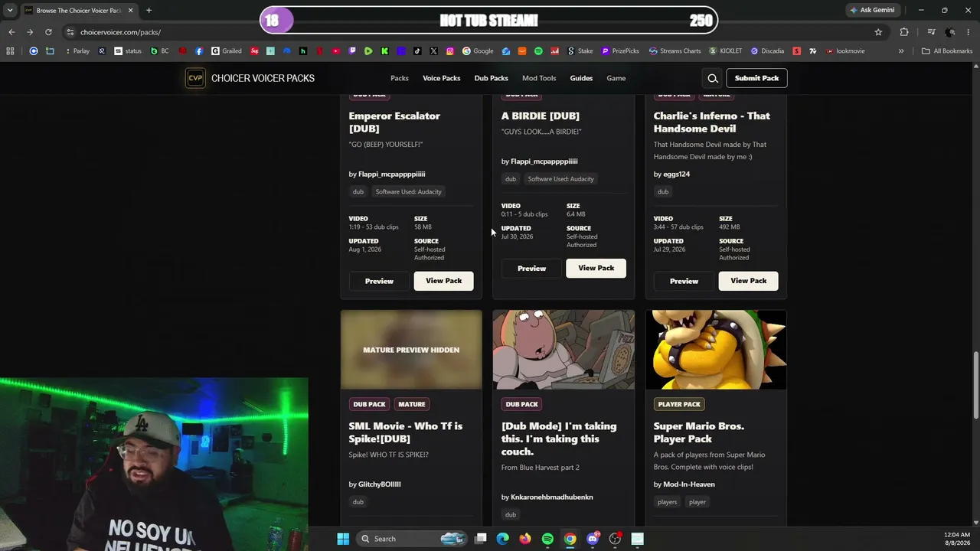The image size is (980, 551).
Task: Open the Emperor Escalator [DUB] title link
Action: (x=394, y=122)
